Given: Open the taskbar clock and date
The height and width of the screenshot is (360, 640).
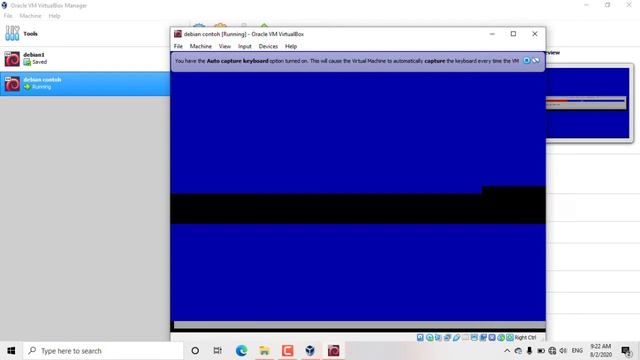Looking at the screenshot, I should [601, 351].
